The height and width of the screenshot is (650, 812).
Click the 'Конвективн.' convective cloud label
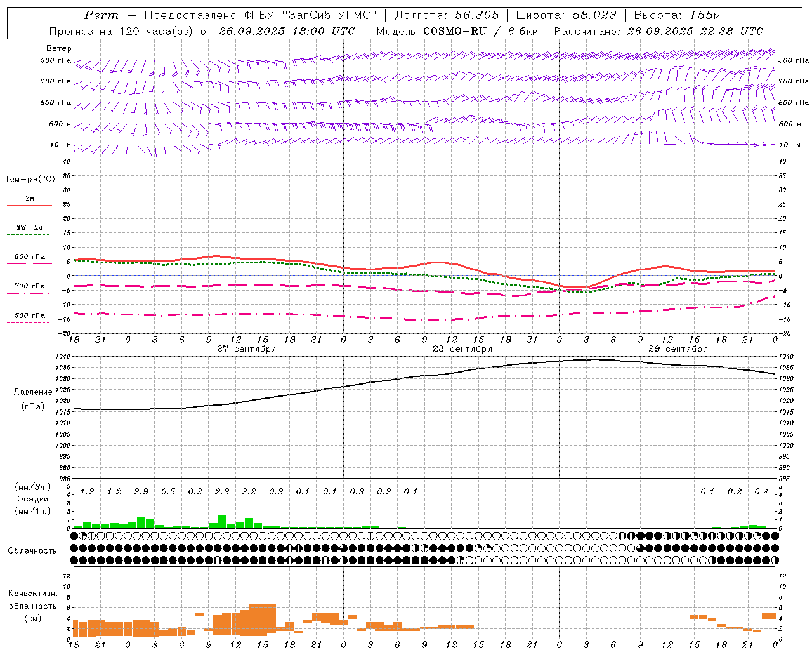[x=32, y=594]
